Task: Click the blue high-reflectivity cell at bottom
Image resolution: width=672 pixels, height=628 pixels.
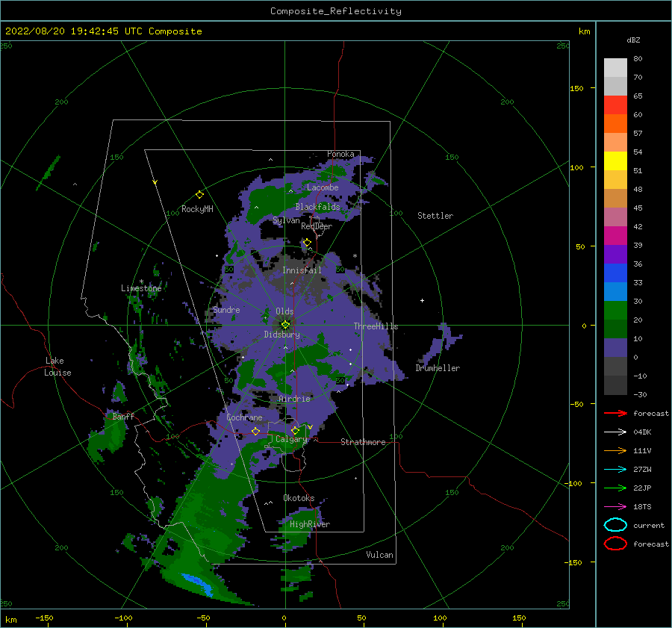Action: 196,583
